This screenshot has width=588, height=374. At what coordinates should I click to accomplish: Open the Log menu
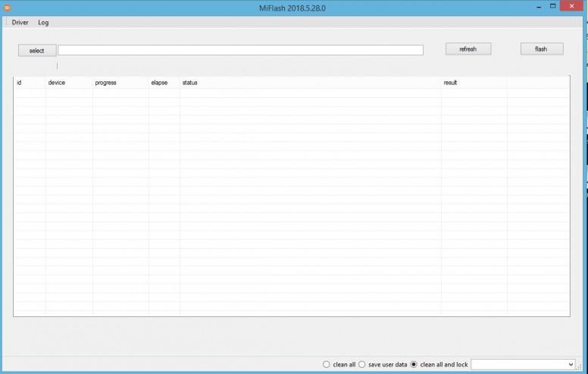[x=43, y=23]
